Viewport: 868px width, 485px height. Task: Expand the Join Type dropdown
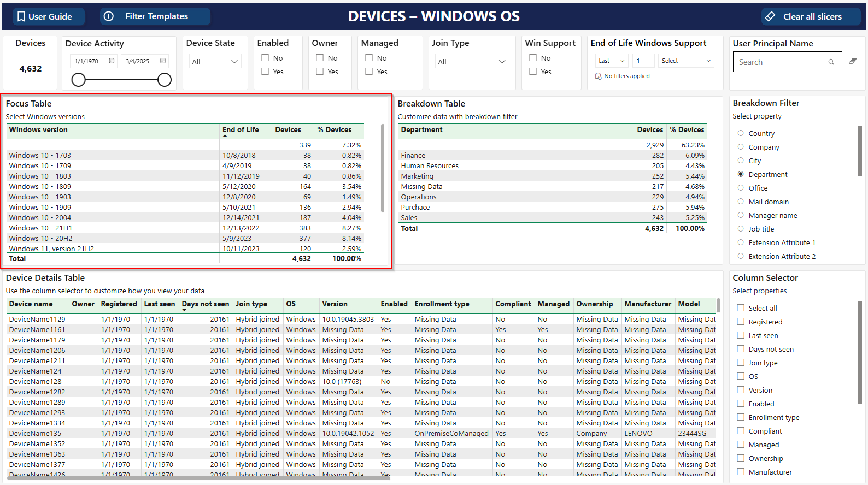coord(472,62)
